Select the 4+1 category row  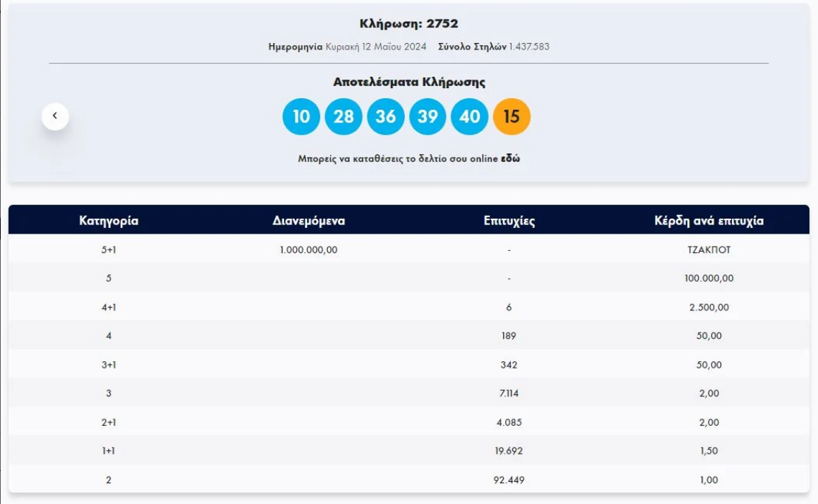(108, 308)
